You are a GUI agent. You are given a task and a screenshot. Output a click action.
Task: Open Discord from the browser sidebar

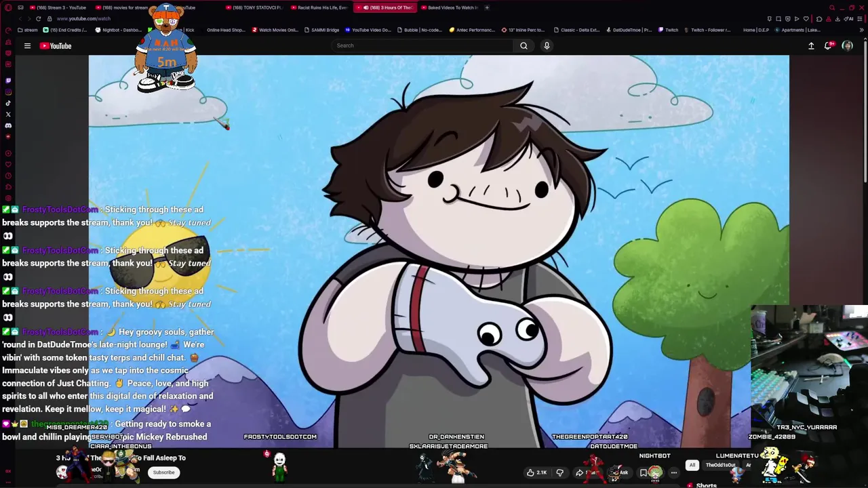[8, 125]
